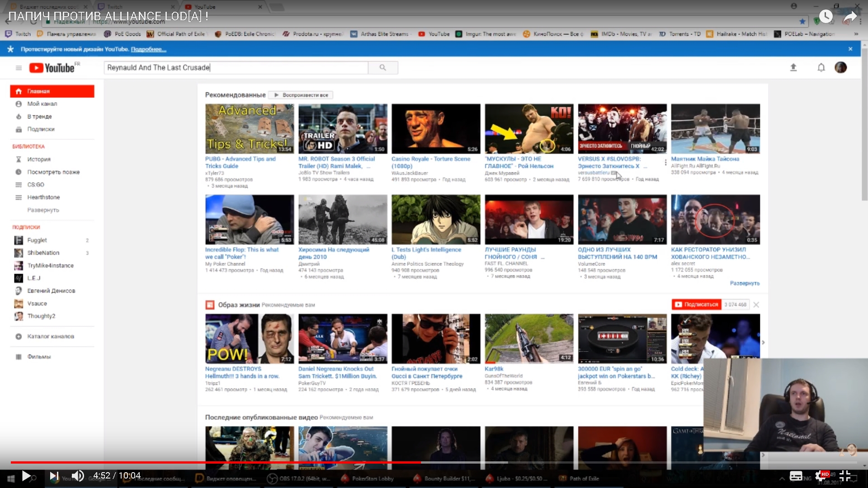The width and height of the screenshot is (868, 488).
Task: Click the search magnifier button
Action: (x=383, y=68)
